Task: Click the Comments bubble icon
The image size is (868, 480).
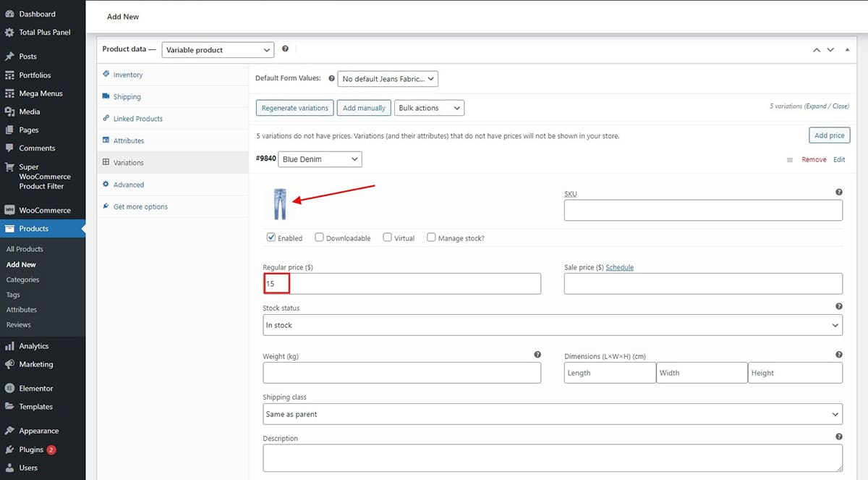Action: click(9, 148)
